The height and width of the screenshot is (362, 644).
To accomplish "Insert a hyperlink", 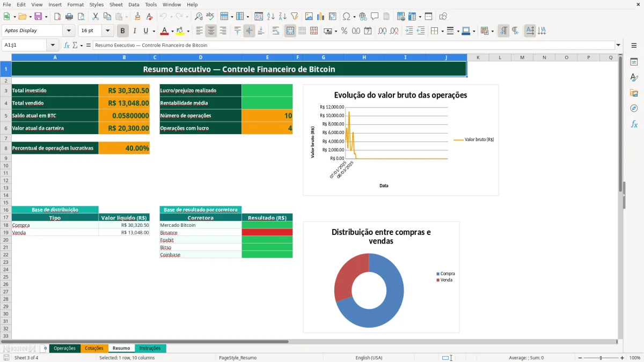I will (363, 17).
